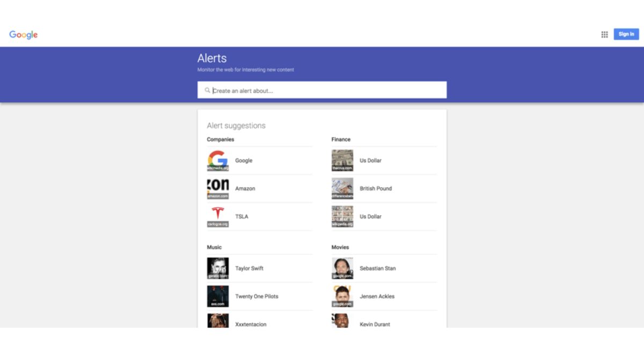Screen dimensions: 644x349
Task: Select the Kevin Durant thumbnail
Action: pos(342,321)
